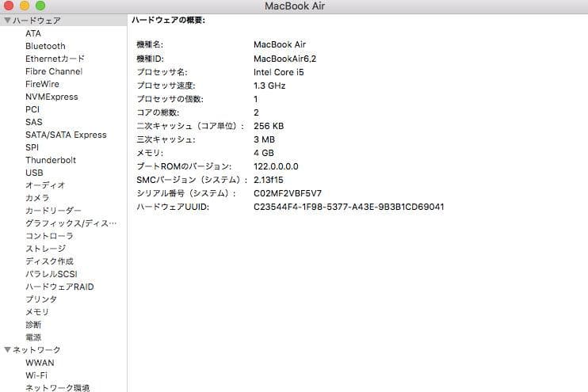Click the serial number C02MF2VBF5V7
Image resolution: width=588 pixels, height=392 pixels.
[288, 193]
